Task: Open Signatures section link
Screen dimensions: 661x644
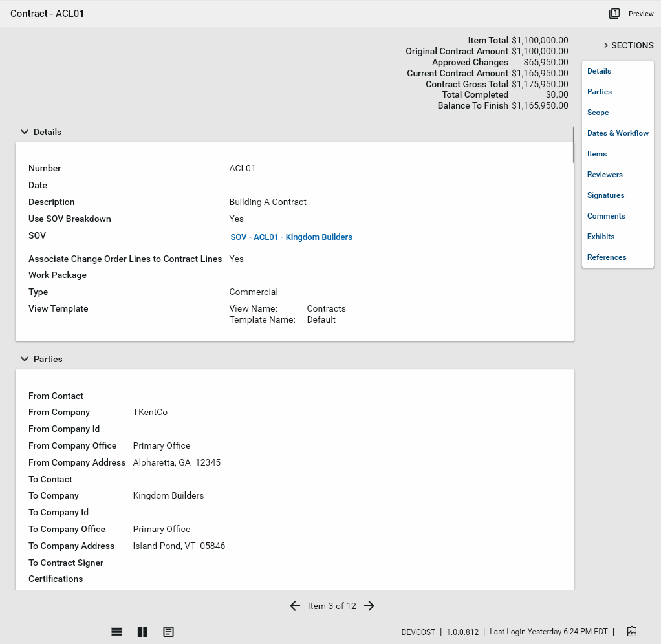Action: coord(605,195)
